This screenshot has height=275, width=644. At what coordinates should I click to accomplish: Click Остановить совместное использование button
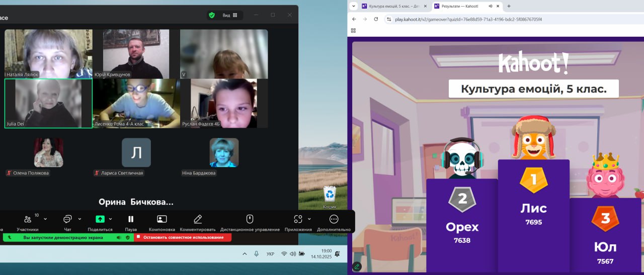point(183,237)
